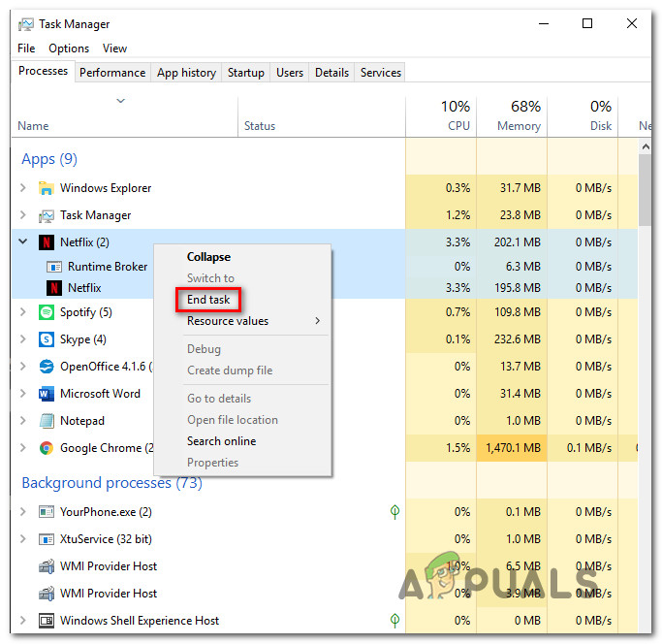The height and width of the screenshot is (644, 662).
Task: Click the Google Chrome icon
Action: pyautogui.click(x=46, y=448)
